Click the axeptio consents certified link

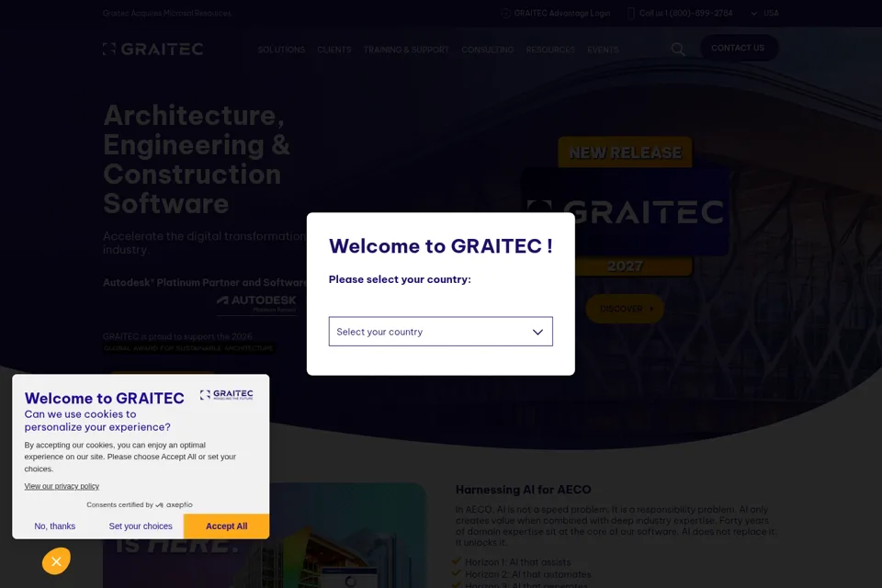[140, 504]
